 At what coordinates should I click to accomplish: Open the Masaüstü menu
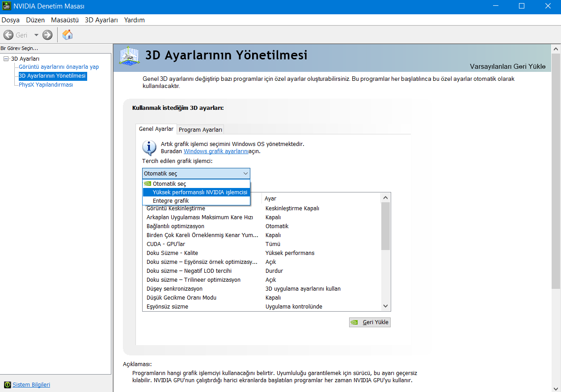pos(65,20)
